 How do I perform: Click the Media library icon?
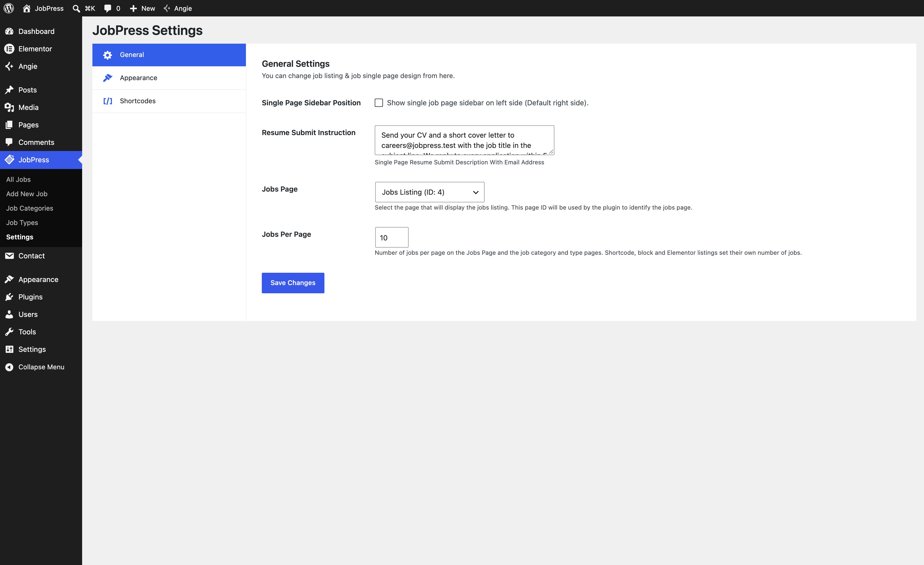(9, 107)
